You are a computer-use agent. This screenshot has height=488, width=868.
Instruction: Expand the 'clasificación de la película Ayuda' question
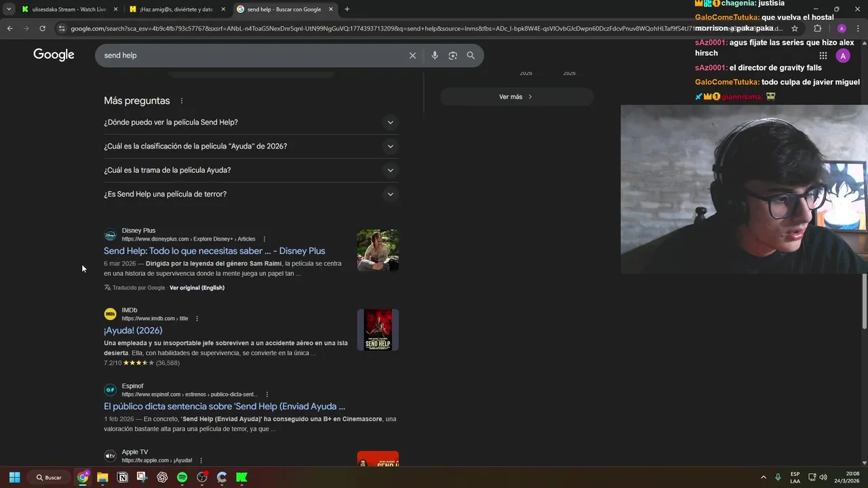click(x=251, y=146)
